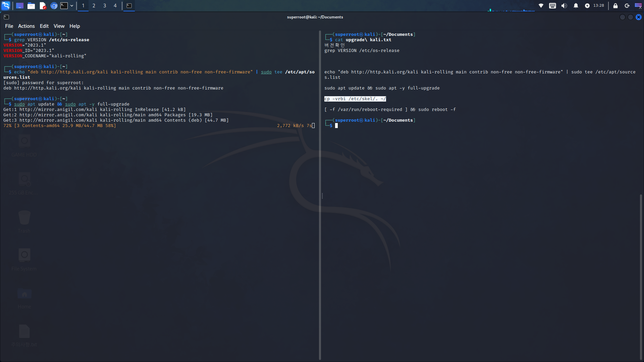Show notifications via bell icon
Image resolution: width=644 pixels, height=362 pixels.
[x=576, y=6]
